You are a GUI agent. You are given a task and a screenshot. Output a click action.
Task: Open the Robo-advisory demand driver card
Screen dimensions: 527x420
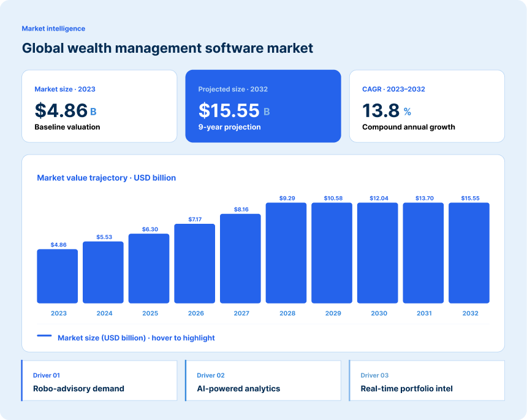(x=99, y=380)
